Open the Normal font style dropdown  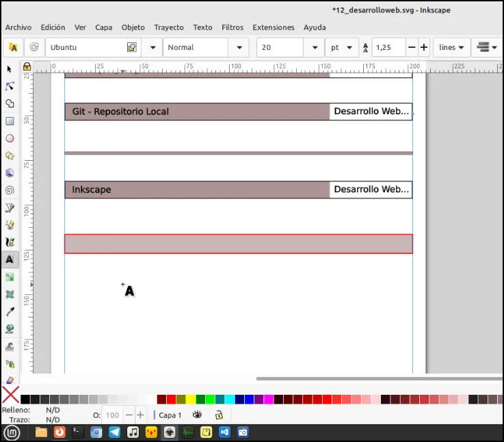click(x=239, y=48)
